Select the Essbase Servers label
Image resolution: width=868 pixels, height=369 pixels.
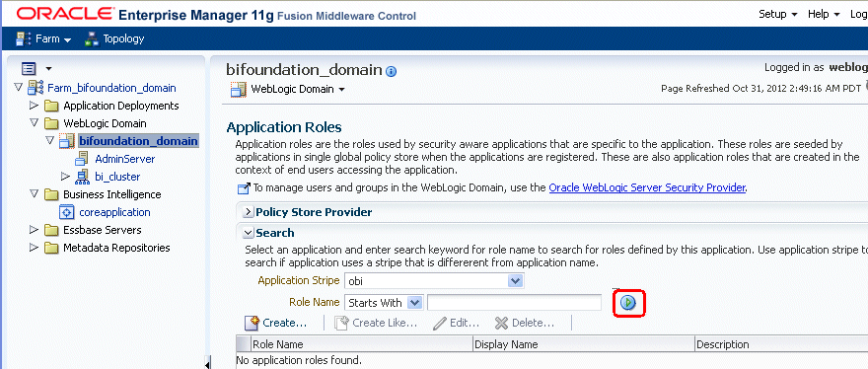[x=103, y=229]
